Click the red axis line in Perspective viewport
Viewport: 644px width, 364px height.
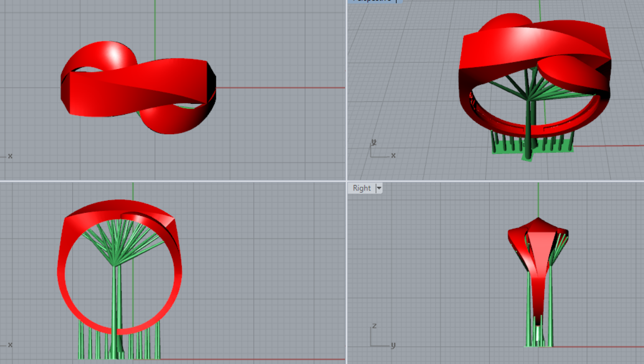click(608, 146)
